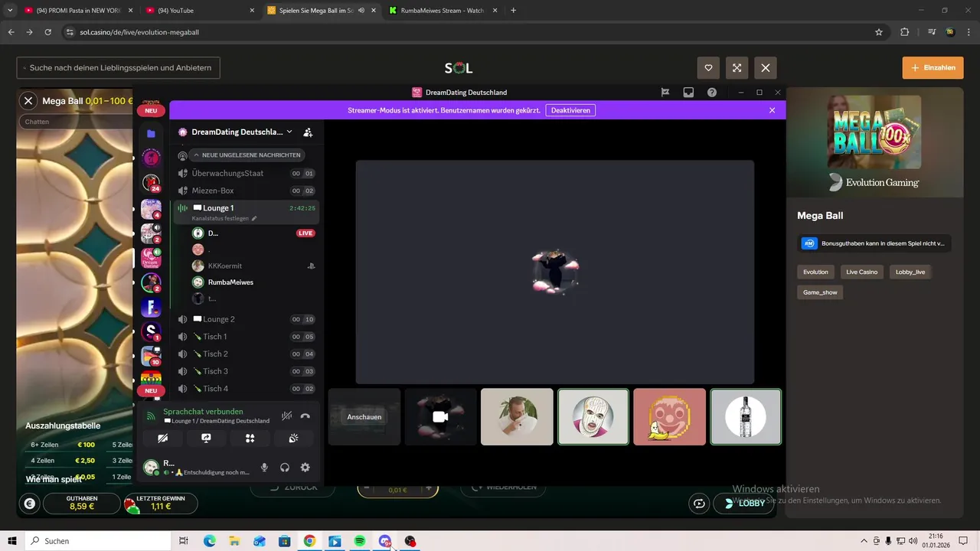This screenshot has width=980, height=551.
Task: Click Deaktivieren in streamer mode banner
Action: [570, 110]
